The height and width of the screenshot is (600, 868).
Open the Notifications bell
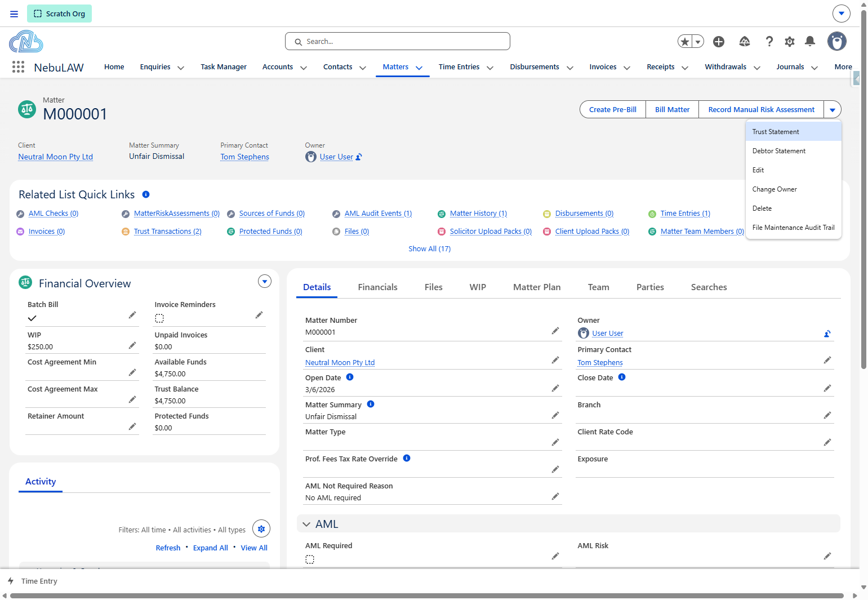[x=810, y=41]
